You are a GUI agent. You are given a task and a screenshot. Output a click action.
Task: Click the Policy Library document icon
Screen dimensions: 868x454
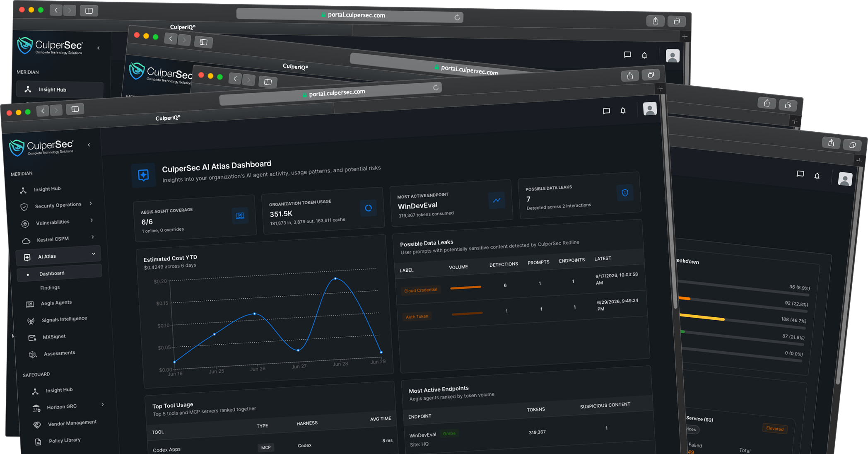point(38,442)
